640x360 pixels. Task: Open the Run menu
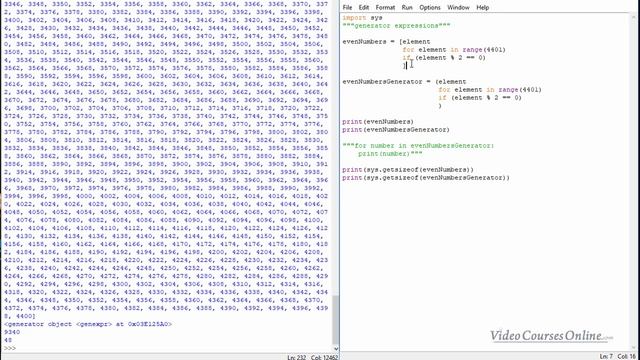407,7
